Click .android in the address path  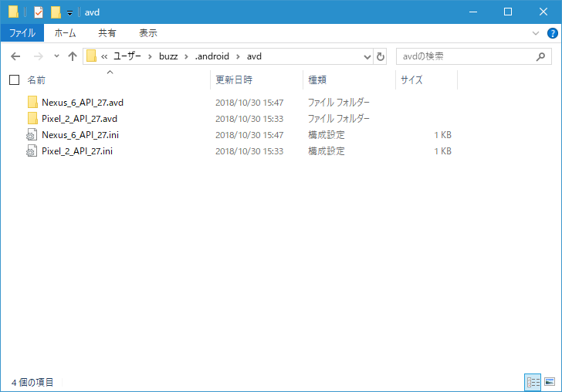212,56
